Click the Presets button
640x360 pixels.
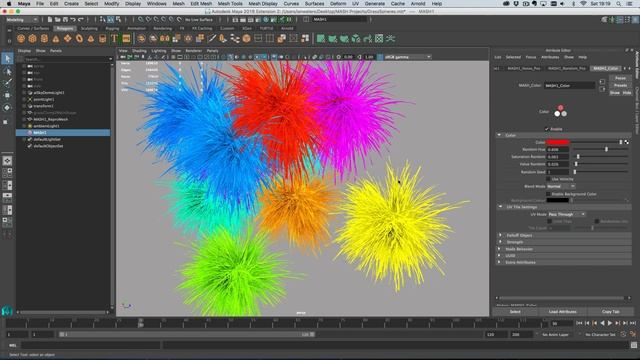point(620,85)
